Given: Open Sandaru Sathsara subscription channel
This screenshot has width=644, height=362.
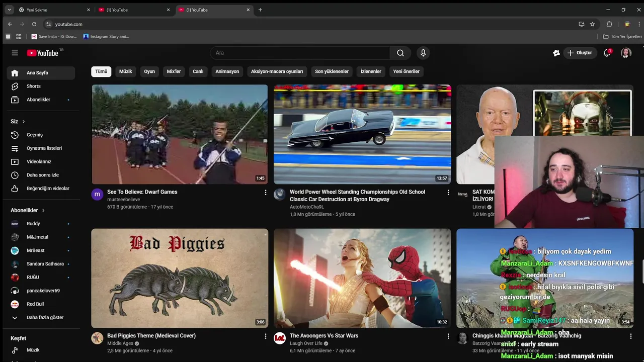Looking at the screenshot, I should tap(41, 264).
